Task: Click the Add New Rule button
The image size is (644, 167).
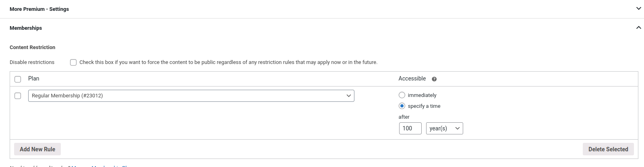Action: (x=37, y=149)
